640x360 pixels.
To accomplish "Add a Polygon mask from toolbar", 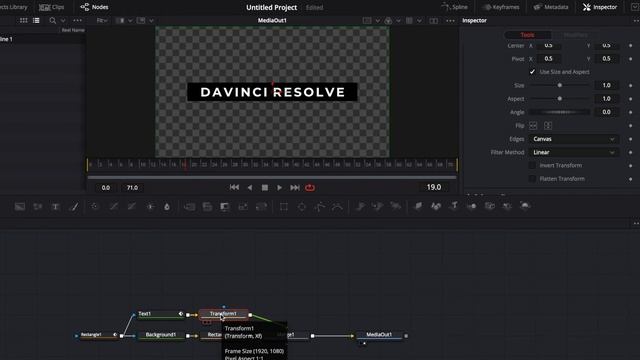I will pyautogui.click(x=320, y=207).
